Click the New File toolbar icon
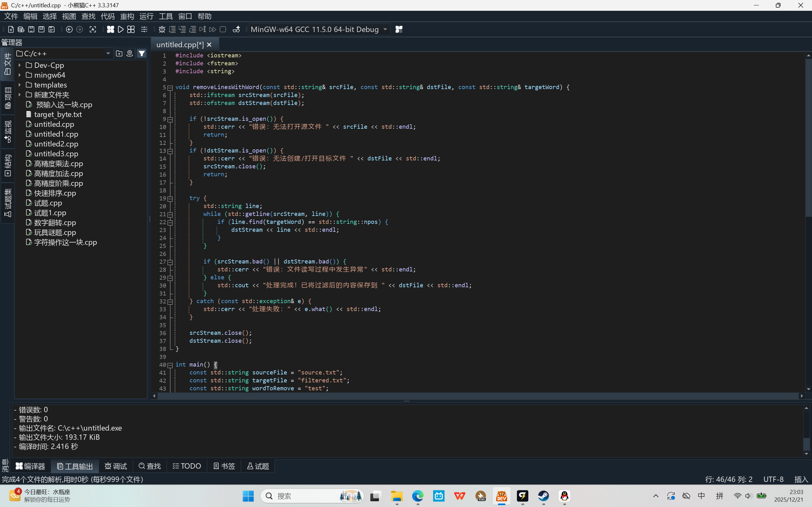 click(x=11, y=29)
